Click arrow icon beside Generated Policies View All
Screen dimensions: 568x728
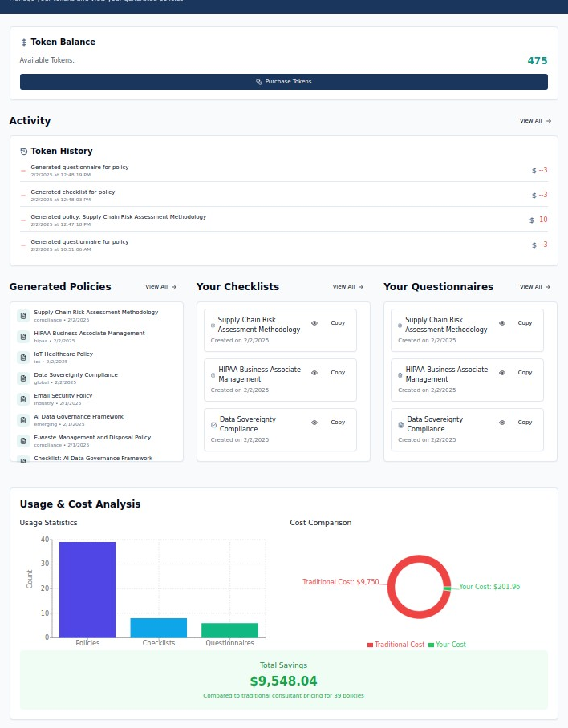174,287
